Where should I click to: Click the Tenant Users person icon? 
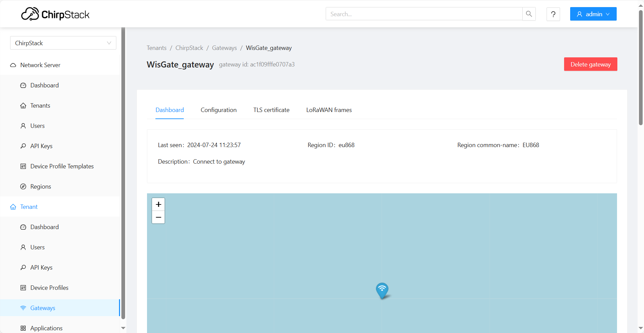click(23, 247)
